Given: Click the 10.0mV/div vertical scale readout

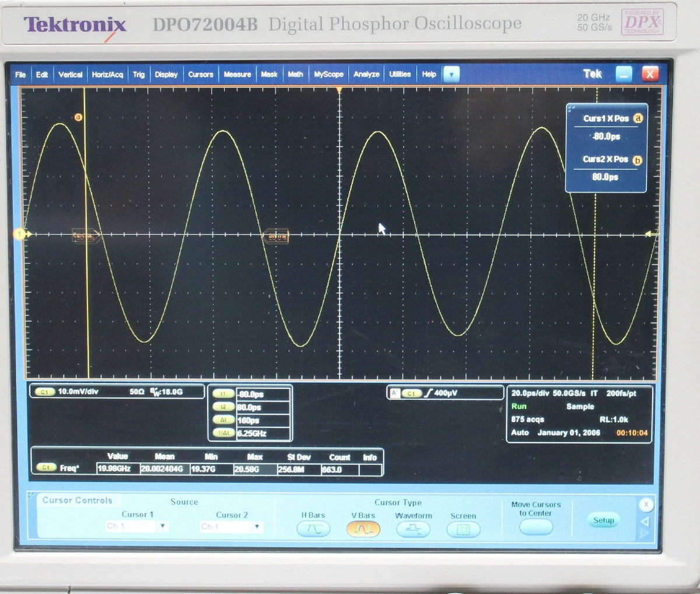Looking at the screenshot, I should [78, 392].
